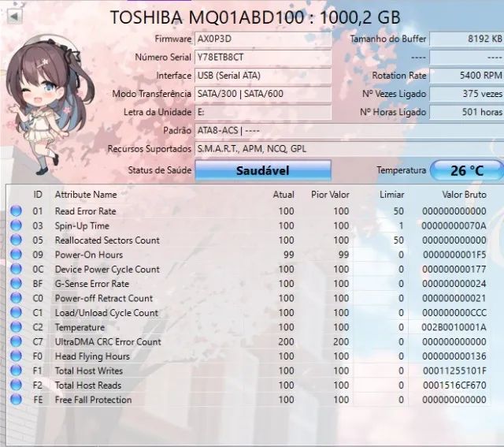Select the UltraDMA CRC Error Count name
This screenshot has height=447, width=504.
coord(108,342)
